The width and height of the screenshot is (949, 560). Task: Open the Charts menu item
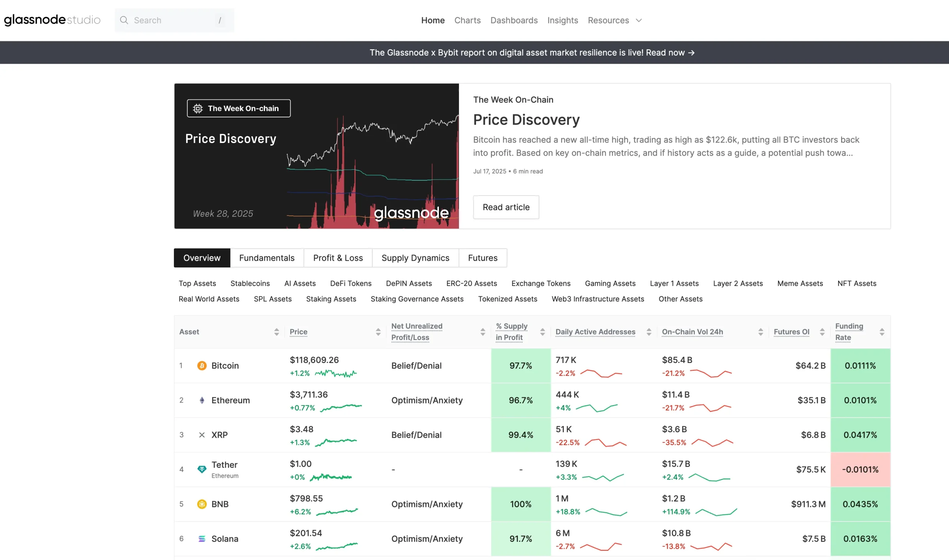467,20
